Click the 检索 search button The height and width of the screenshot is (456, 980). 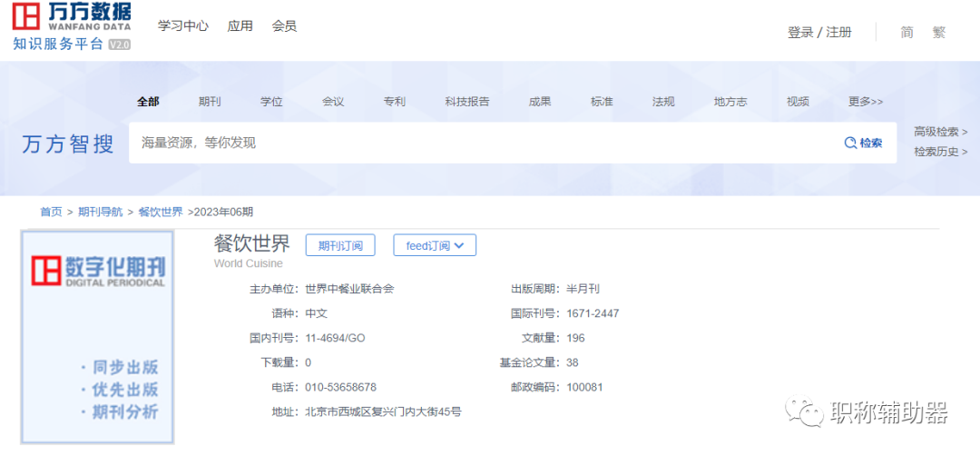click(x=864, y=143)
